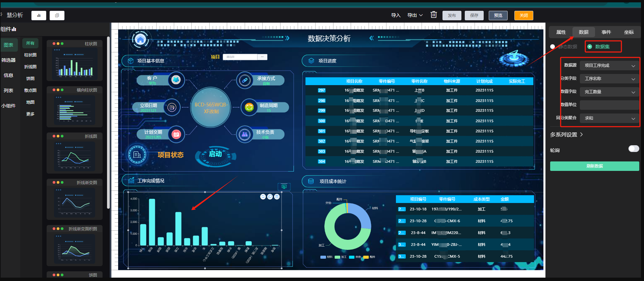Click the copy icon above the selected bar chart
The height and width of the screenshot is (281, 644).
[270, 197]
